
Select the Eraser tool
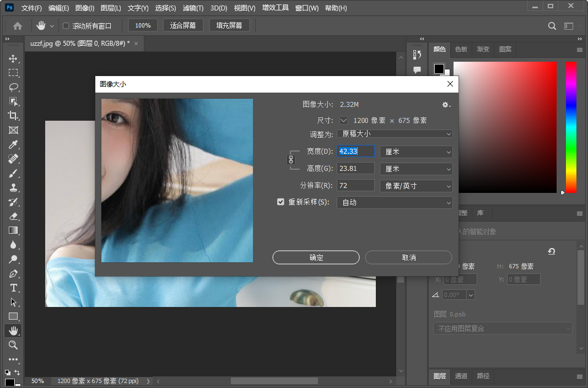pyautogui.click(x=13, y=216)
